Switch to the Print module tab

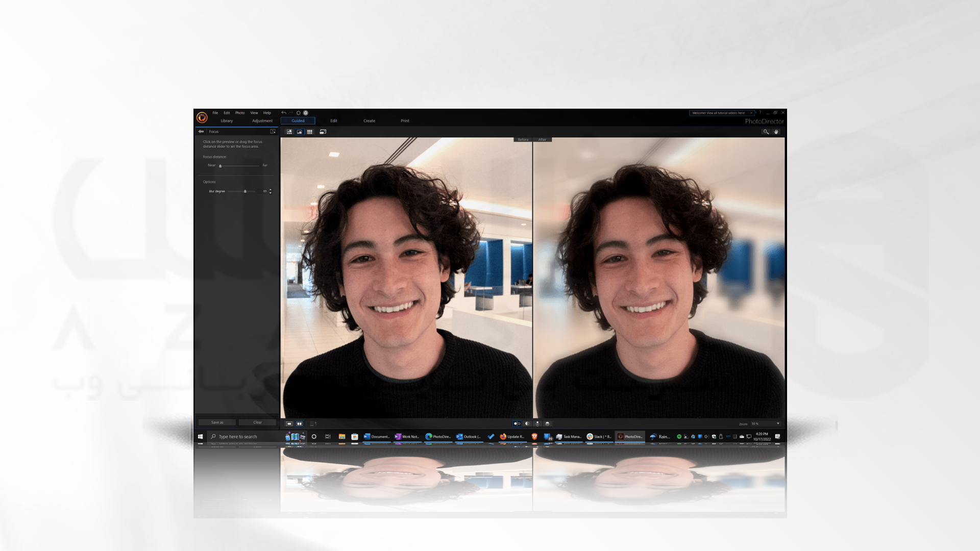[x=405, y=121]
